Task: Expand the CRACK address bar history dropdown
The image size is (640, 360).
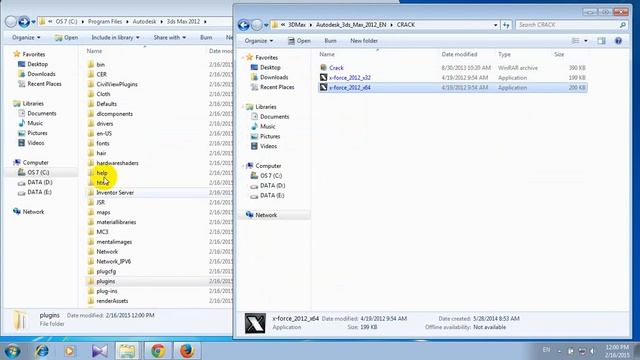Action: 496,25
